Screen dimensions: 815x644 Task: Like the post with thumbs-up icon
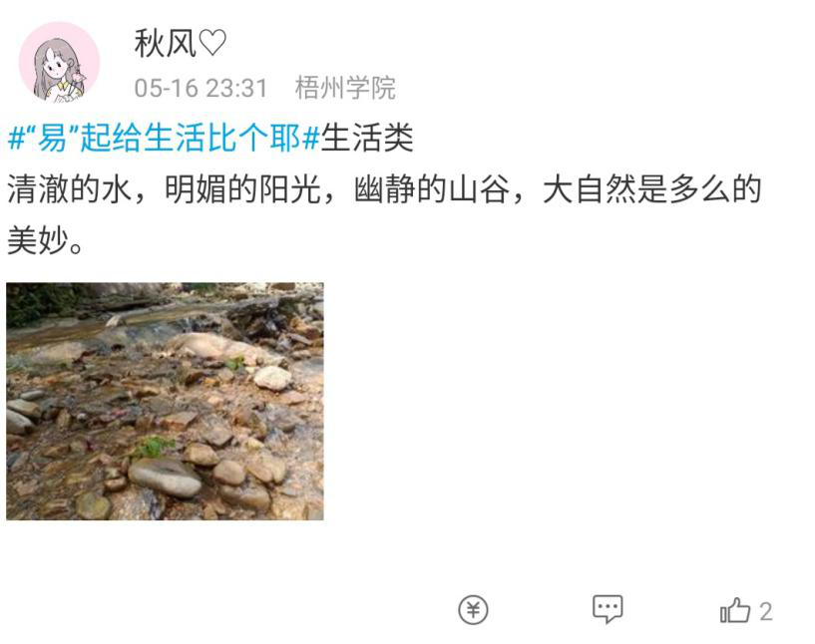pyautogui.click(x=735, y=610)
